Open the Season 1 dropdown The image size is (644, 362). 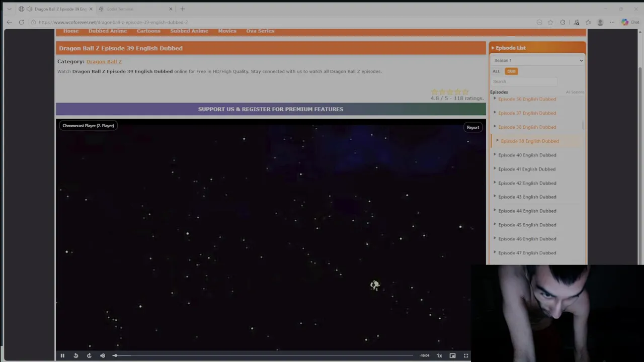pos(538,60)
